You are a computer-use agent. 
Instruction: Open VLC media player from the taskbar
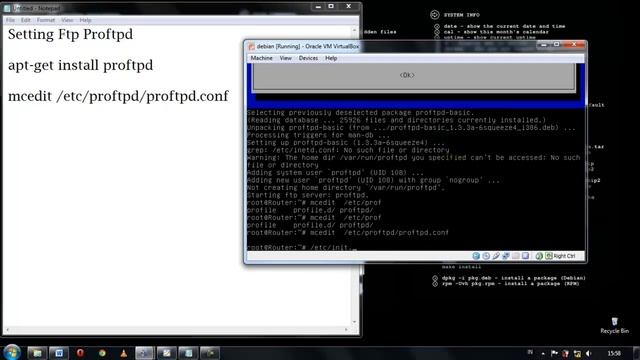124,353
